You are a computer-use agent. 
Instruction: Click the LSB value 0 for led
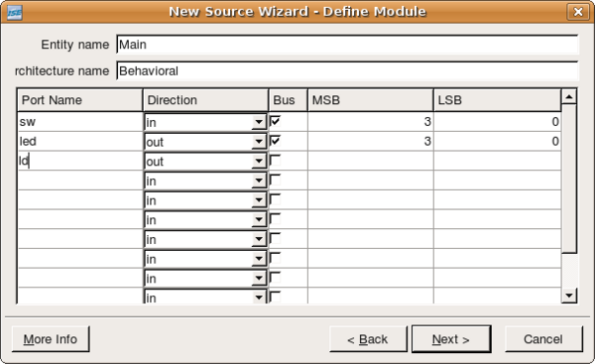coord(497,142)
